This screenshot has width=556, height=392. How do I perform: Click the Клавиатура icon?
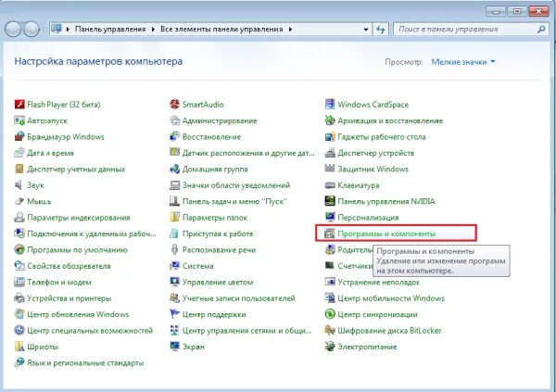(330, 185)
